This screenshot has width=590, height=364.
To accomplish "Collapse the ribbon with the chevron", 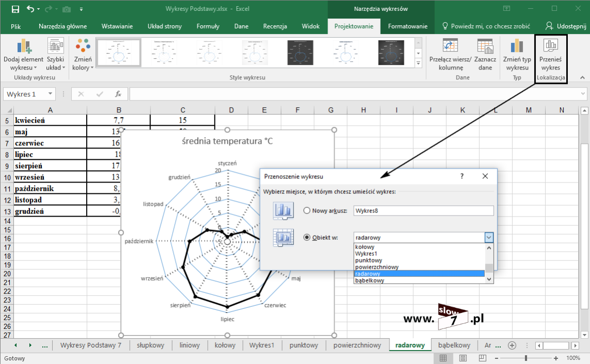I will click(582, 77).
